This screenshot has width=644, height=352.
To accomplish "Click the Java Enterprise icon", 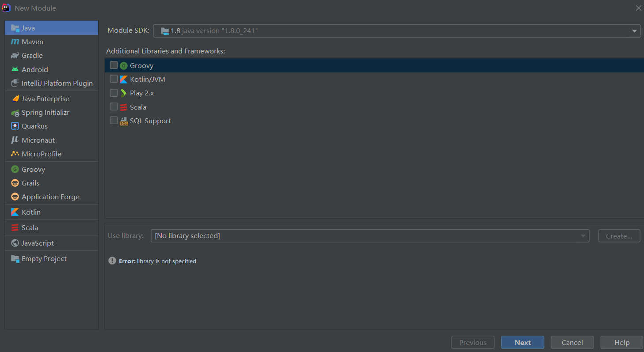I will 15,98.
